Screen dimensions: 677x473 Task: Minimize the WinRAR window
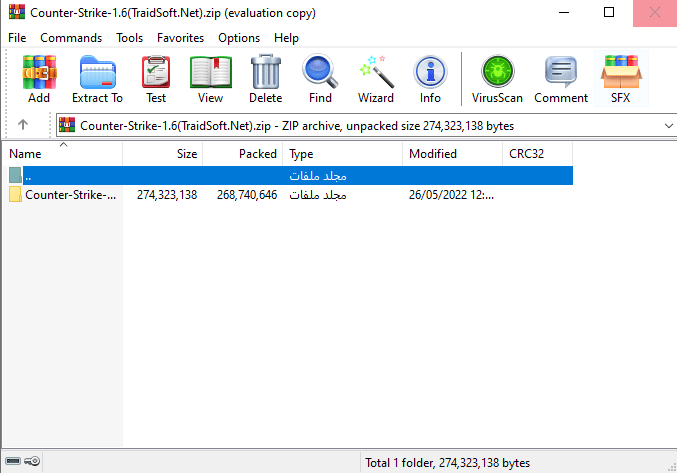click(x=564, y=13)
